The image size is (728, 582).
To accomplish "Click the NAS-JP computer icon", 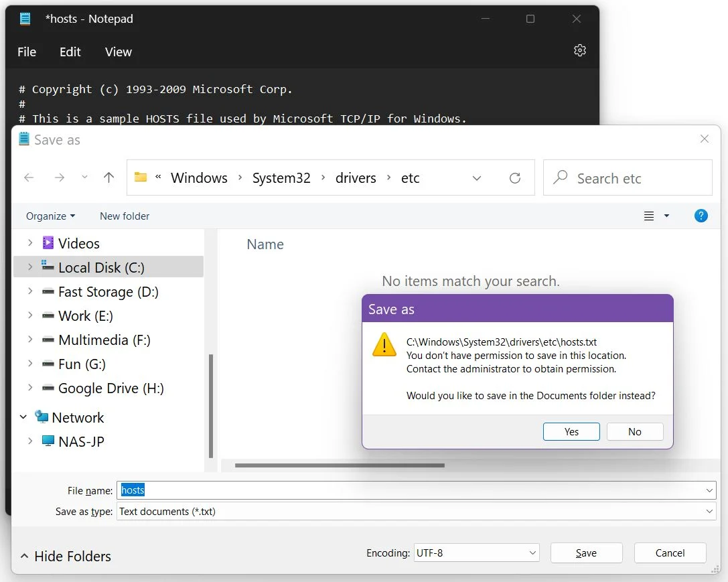I will 48,441.
